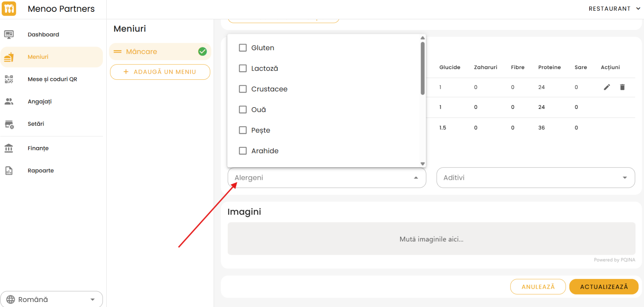Enable the Arahide allergen option
The height and width of the screenshot is (307, 644).
coord(243,151)
